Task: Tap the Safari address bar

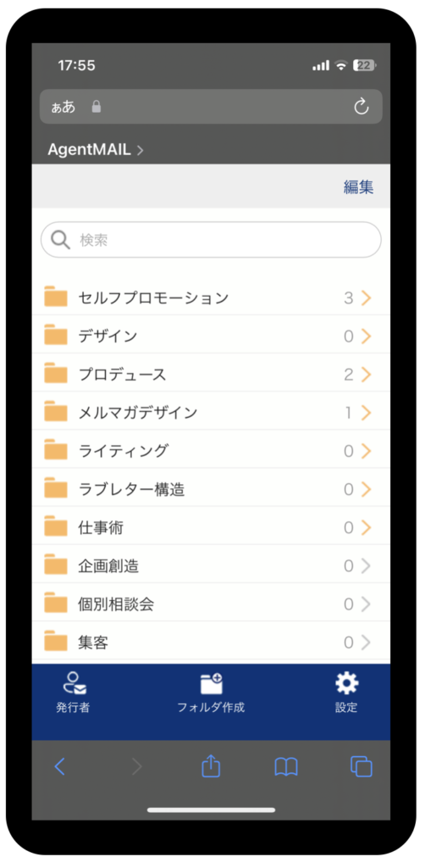Action: click(x=211, y=106)
